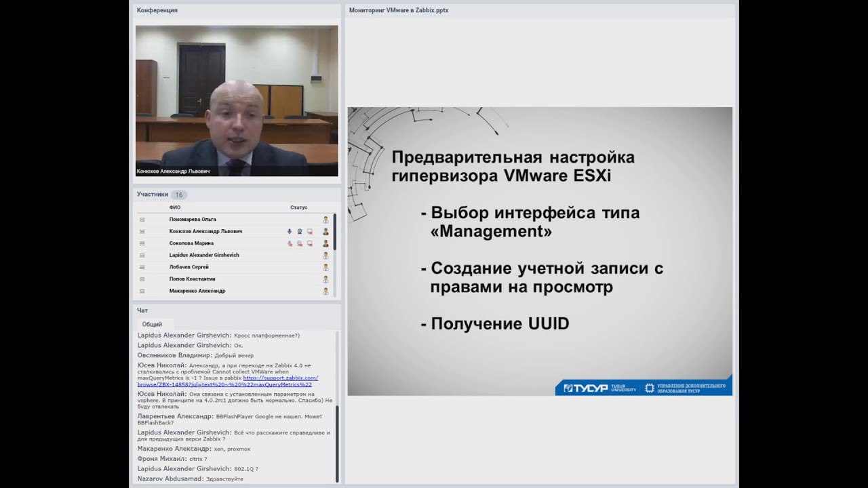Click the presentation slide area
Image resolution: width=868 pixels, height=488 pixels.
(540, 251)
